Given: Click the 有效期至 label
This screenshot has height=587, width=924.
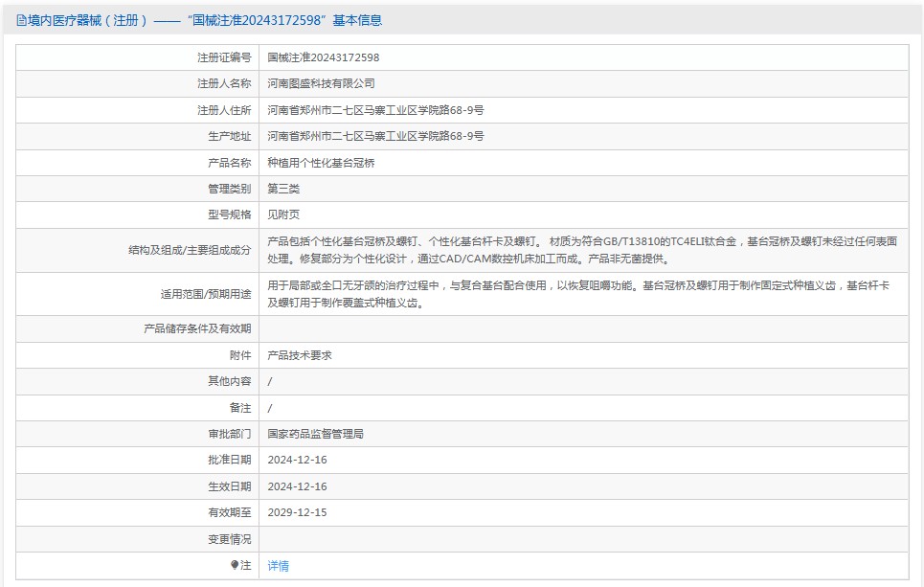Looking at the screenshot, I should click(x=229, y=512).
